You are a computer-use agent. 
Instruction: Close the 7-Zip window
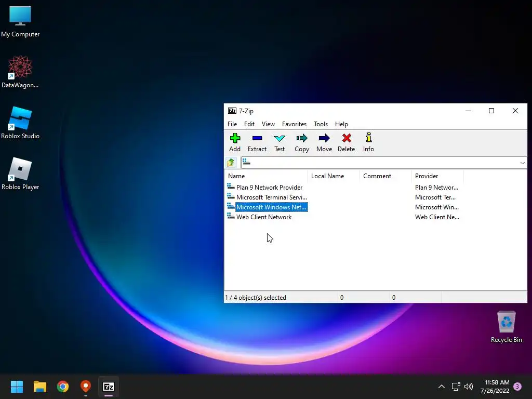point(515,111)
